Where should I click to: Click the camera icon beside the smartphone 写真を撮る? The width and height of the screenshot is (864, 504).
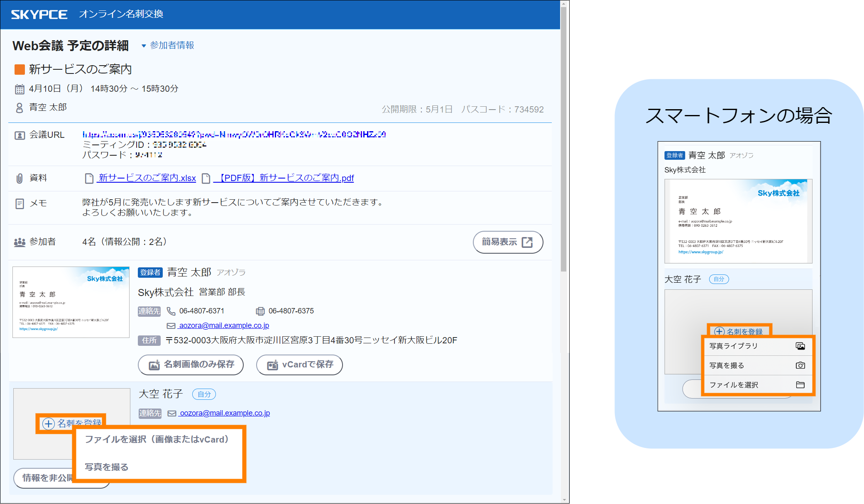coord(800,365)
